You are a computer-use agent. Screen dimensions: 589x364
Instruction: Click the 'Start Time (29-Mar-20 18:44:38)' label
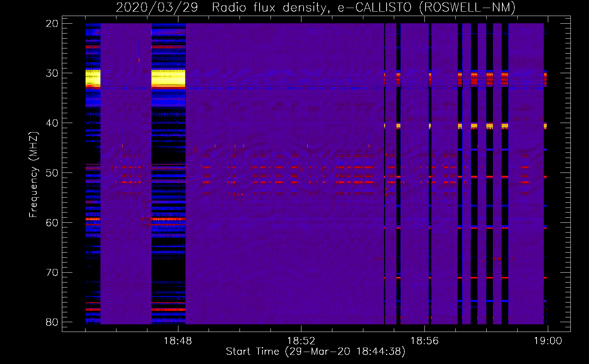[x=316, y=352]
